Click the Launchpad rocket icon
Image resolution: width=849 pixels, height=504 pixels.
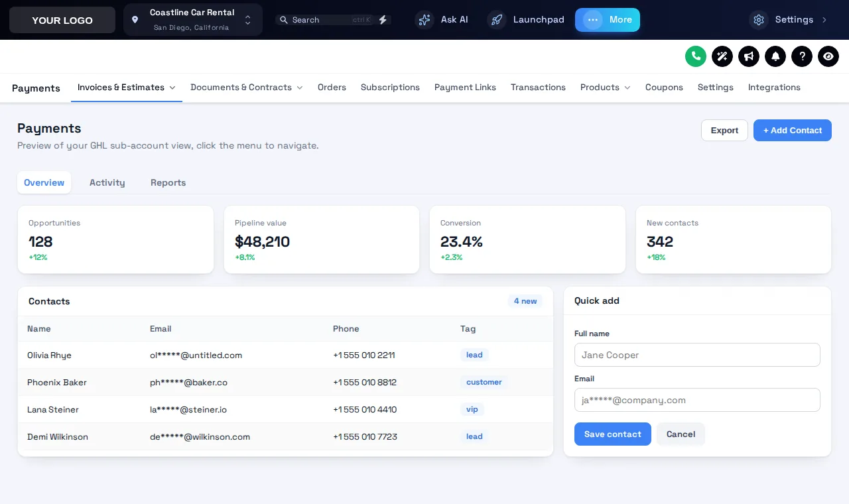click(497, 20)
